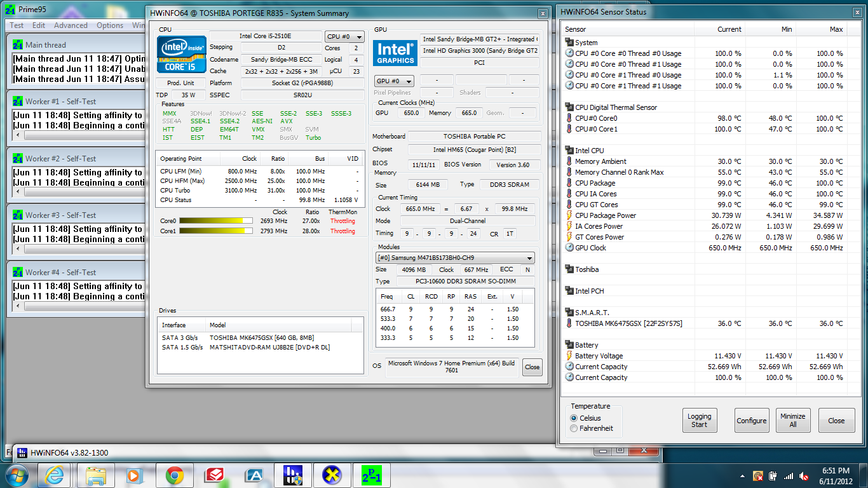Click the gauge icon beside GPU Clock
This screenshot has height=488, width=868.
[569, 248]
